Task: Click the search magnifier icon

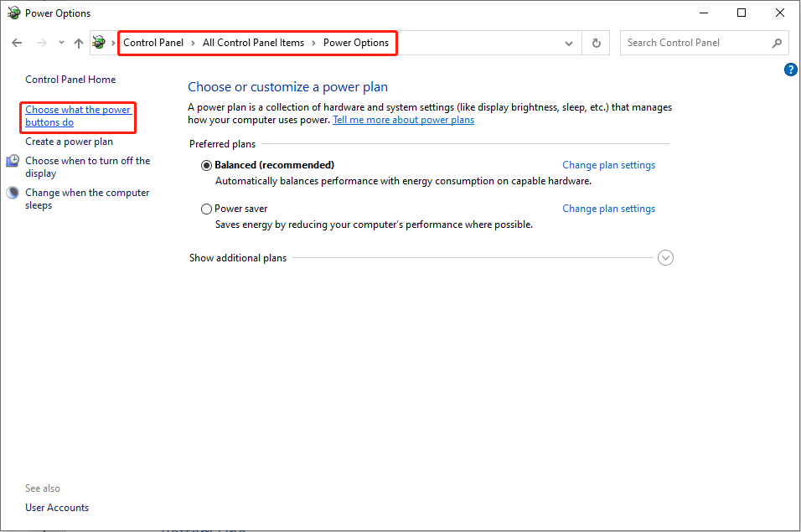Action: (777, 43)
